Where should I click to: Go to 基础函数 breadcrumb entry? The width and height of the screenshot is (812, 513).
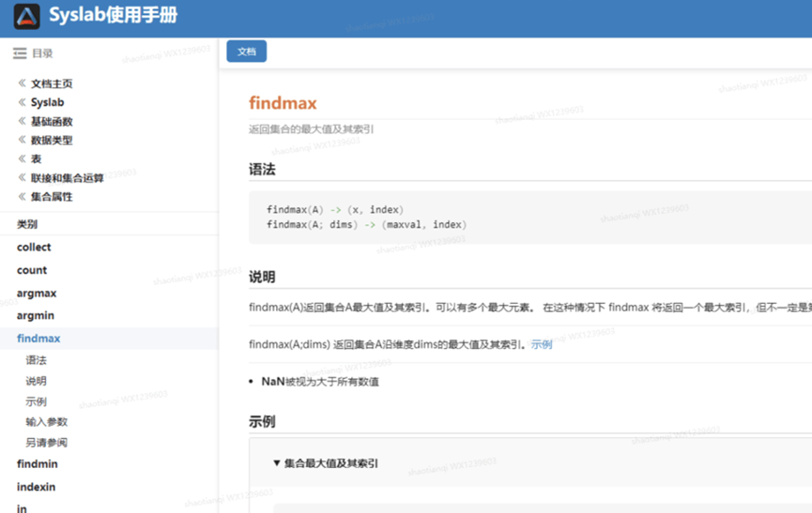(52, 122)
